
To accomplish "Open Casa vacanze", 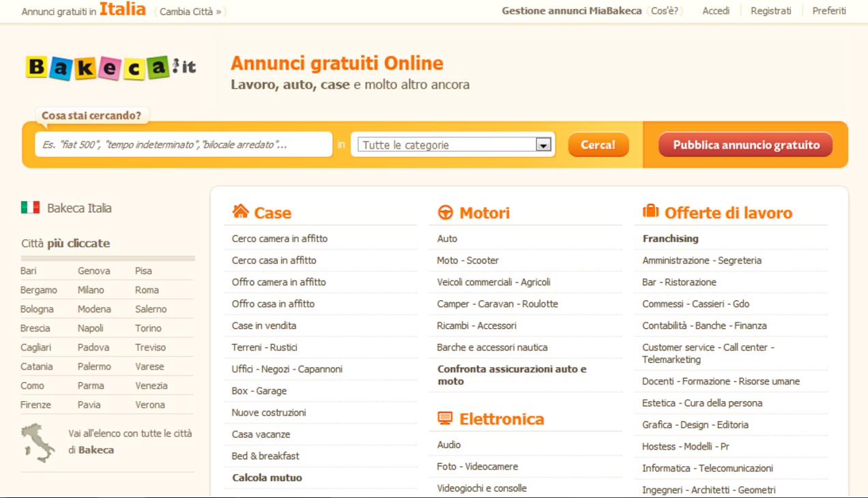I will tap(261, 435).
